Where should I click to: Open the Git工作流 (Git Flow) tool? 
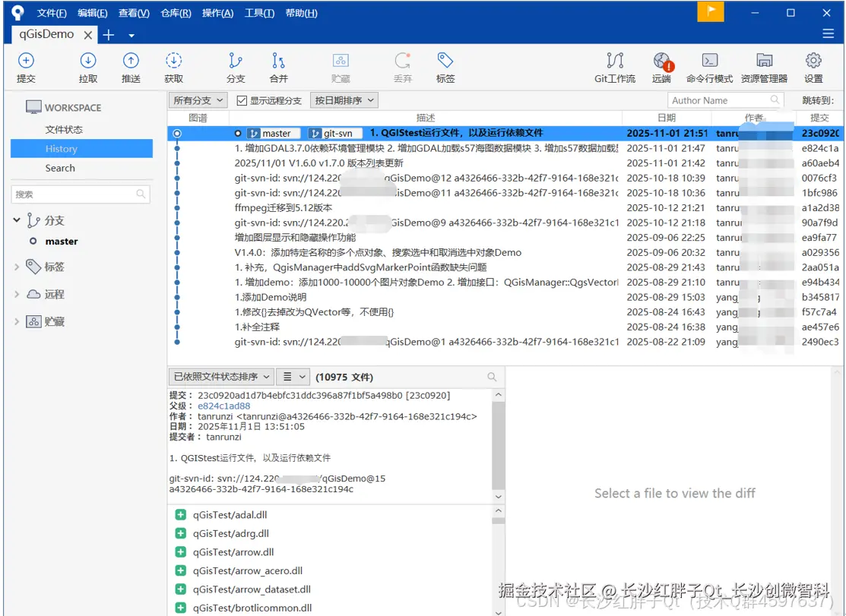[x=614, y=68]
